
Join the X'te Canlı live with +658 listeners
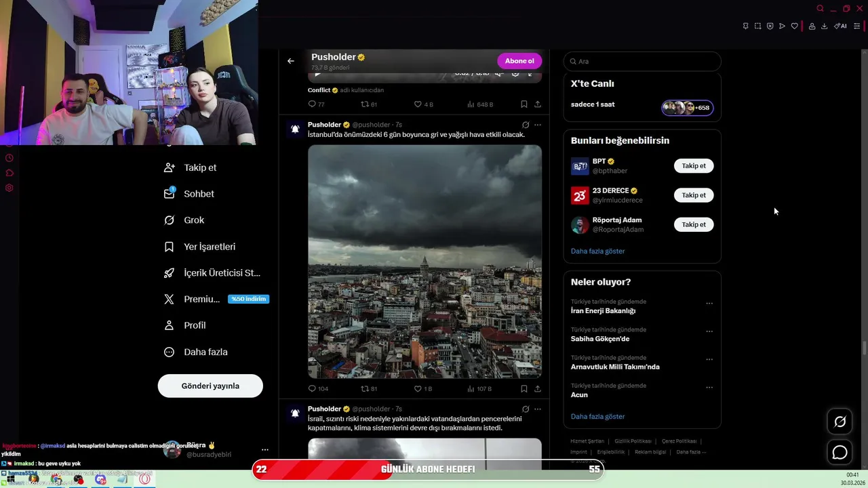[688, 108]
